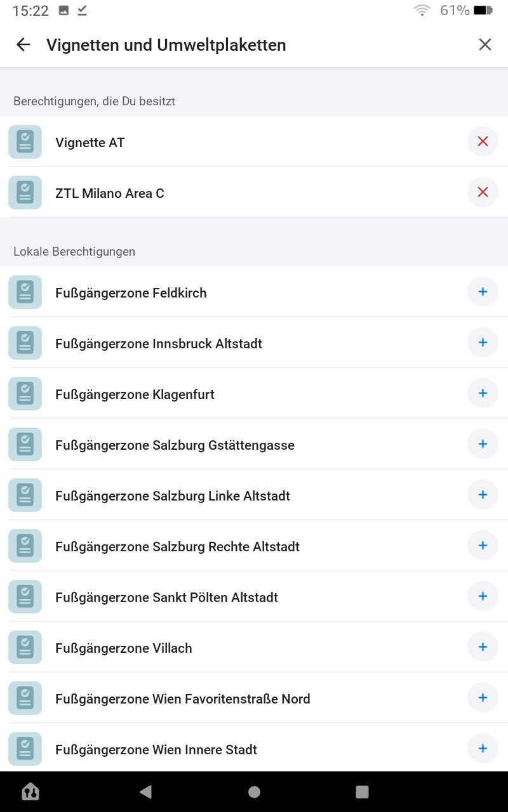Select the Fußgängerzone Salzburg Rechte Altstadt entry

tap(178, 546)
